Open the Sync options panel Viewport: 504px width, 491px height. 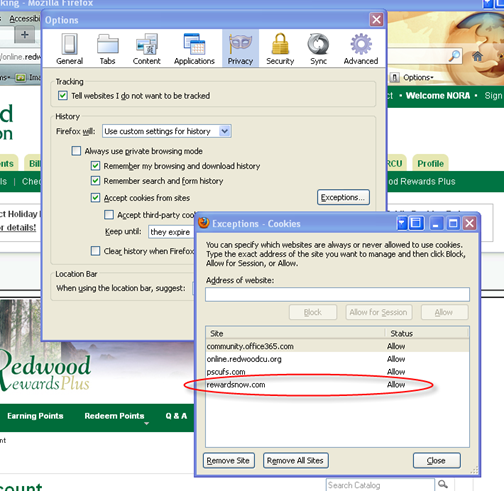pos(318,49)
